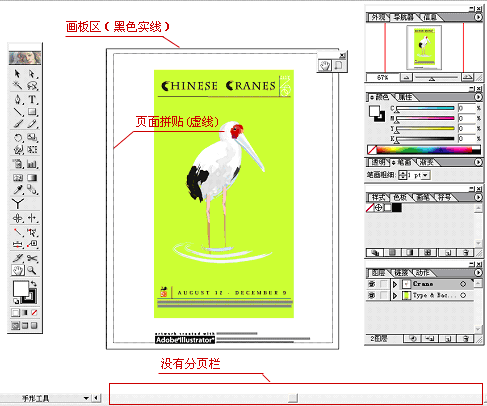487x406 pixels.
Task: Switch to the Navigator panel tab
Action: click(x=403, y=17)
